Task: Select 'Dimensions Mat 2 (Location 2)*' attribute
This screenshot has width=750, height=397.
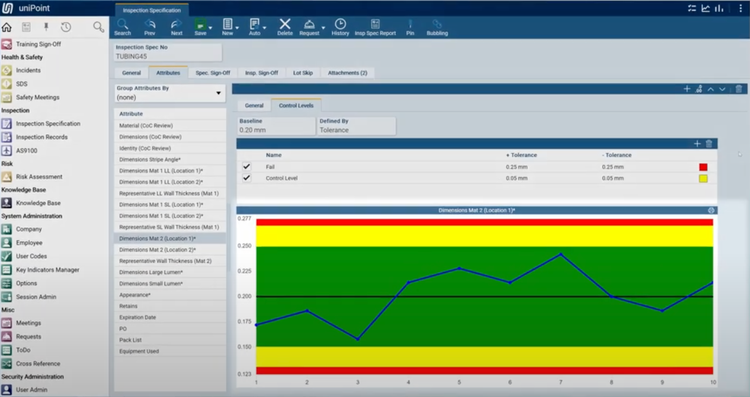Action: 170,250
